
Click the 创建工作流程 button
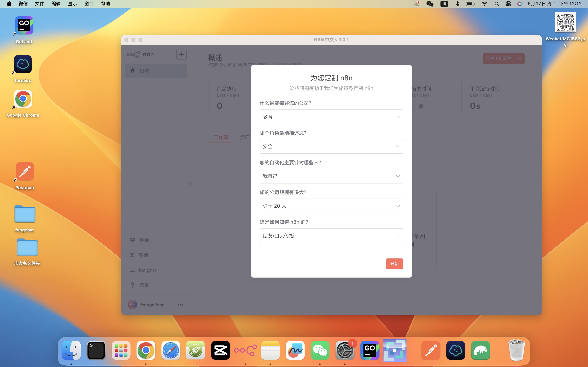click(498, 58)
